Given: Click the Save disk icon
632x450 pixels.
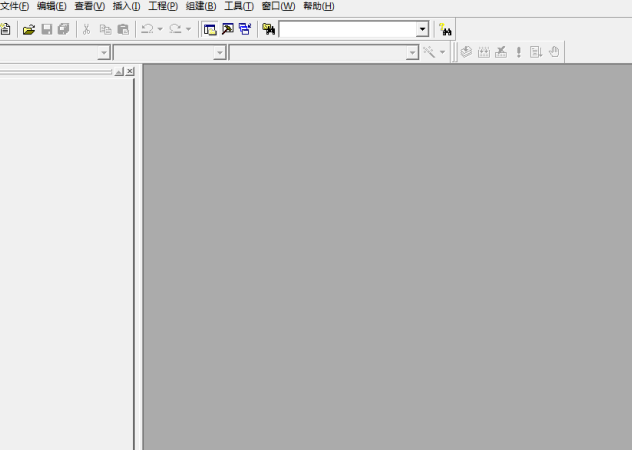Looking at the screenshot, I should (x=47, y=30).
